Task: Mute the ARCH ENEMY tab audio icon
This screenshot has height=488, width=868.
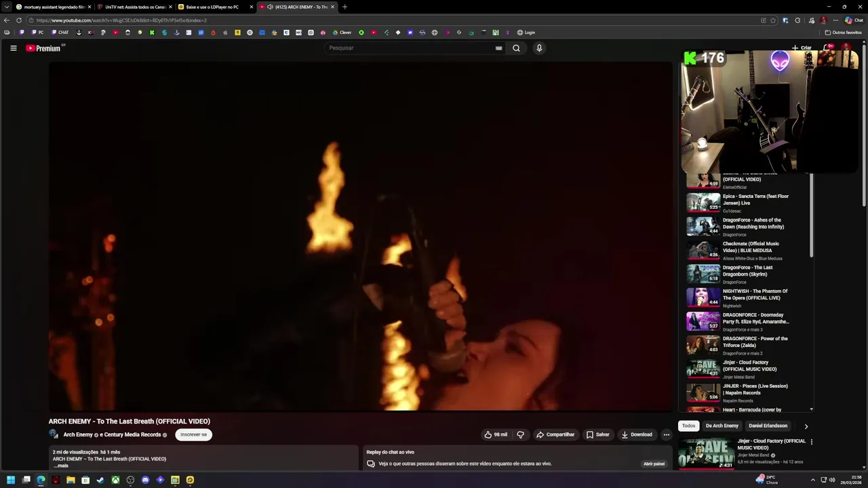Action: 270,7
